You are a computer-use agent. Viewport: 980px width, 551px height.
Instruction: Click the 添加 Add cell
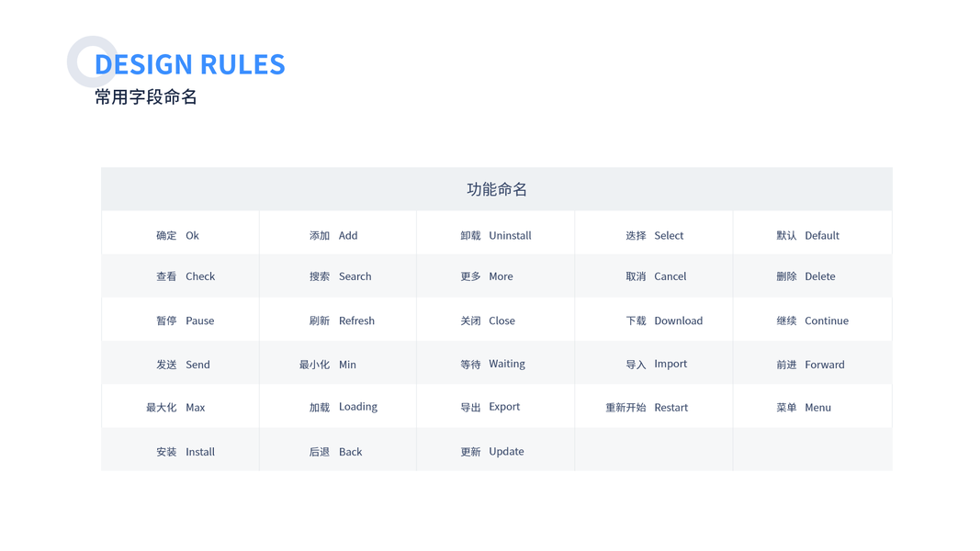pyautogui.click(x=333, y=236)
